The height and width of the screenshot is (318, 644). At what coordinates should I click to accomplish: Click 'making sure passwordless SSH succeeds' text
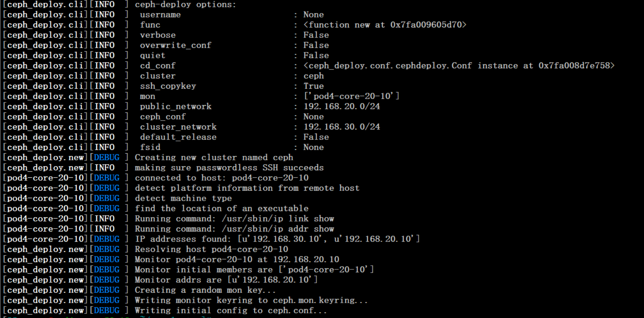coord(229,168)
